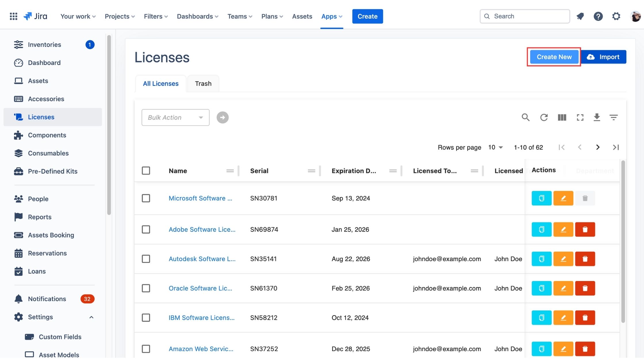This screenshot has width=644, height=362.
Task: Click the table search magnifier icon
Action: (526, 117)
